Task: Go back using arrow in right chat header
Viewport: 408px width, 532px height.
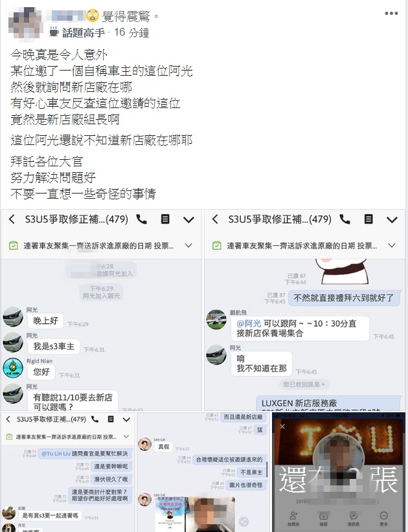Action: click(215, 219)
